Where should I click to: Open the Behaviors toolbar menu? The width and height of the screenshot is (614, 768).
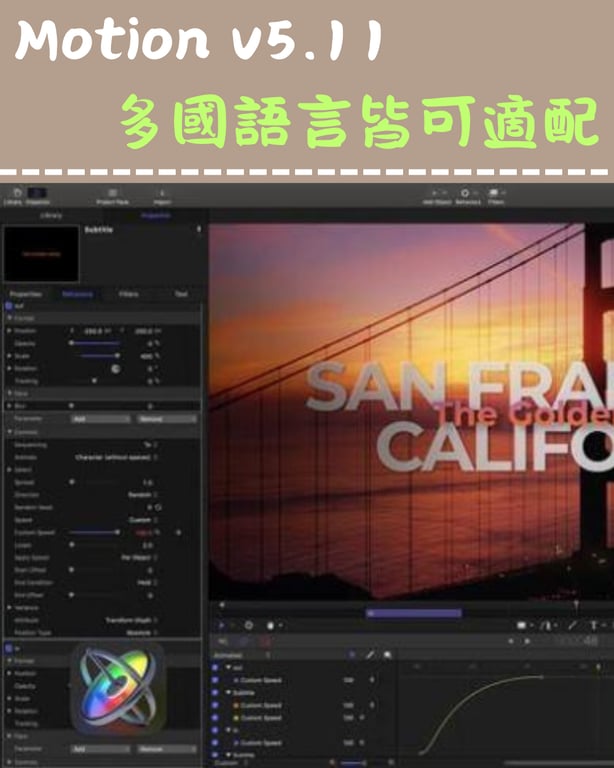[468, 196]
